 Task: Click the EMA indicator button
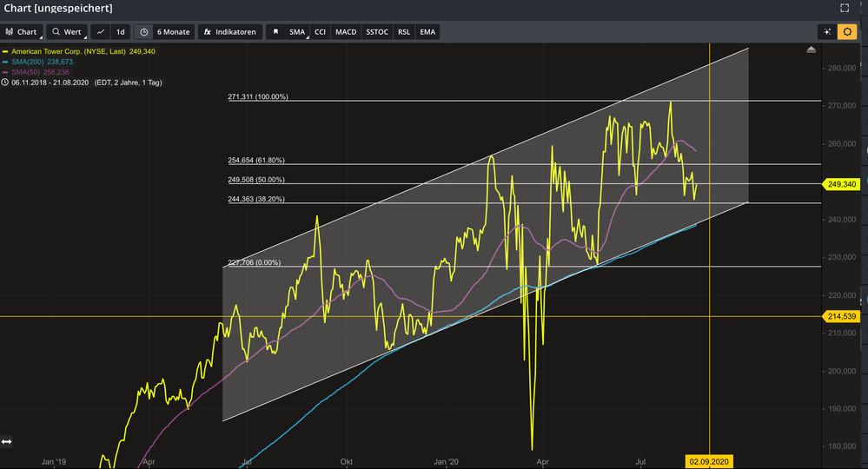tap(427, 32)
